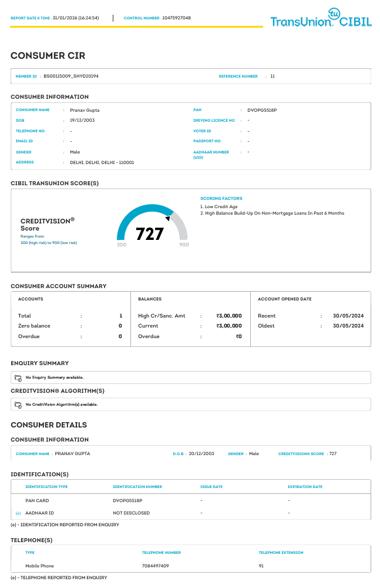
Task: Click the Mobile Phone type cell
Action: 39,566
